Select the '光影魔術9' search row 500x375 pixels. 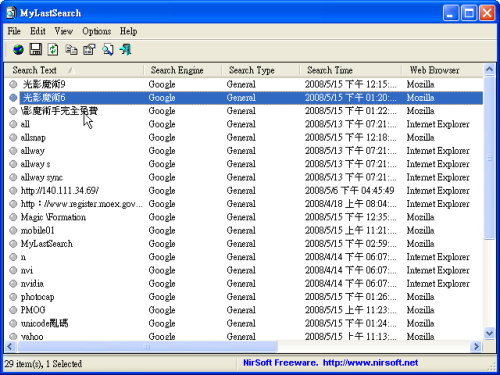[244, 84]
